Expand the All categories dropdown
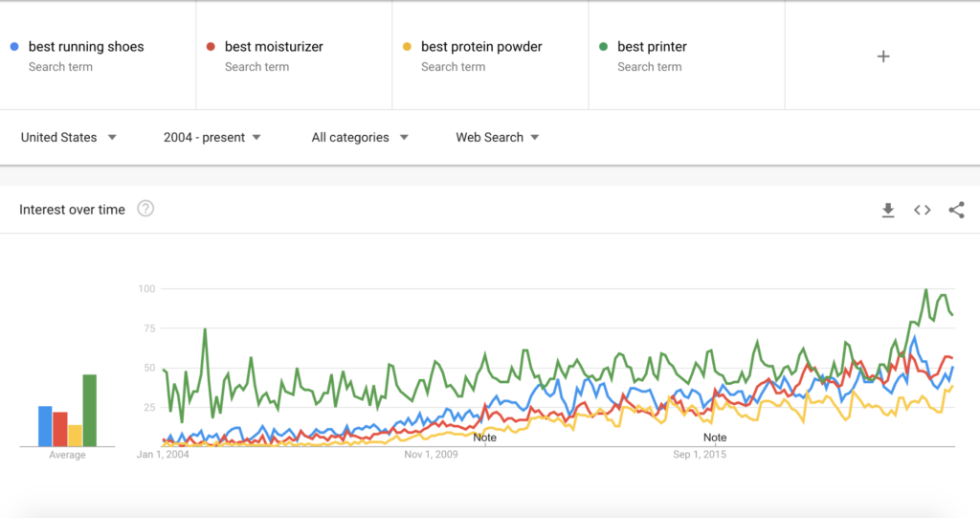 click(360, 137)
